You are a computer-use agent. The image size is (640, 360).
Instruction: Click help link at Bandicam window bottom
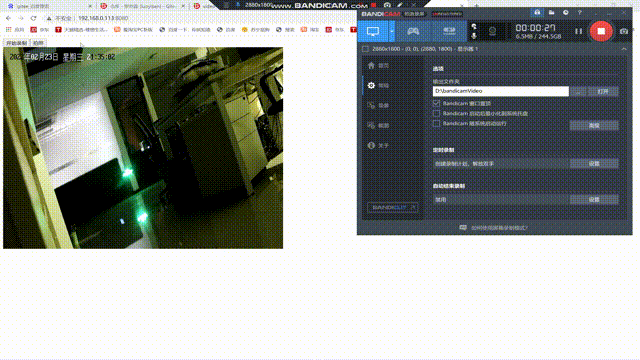coord(494,228)
